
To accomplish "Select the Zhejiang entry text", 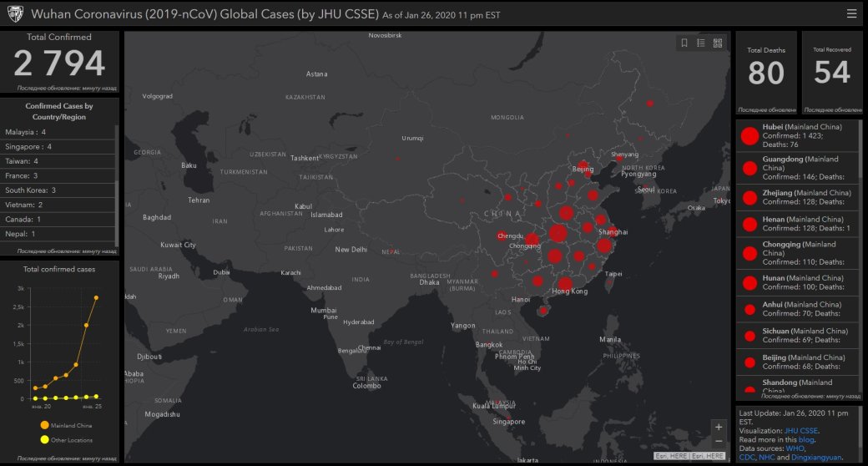I will pos(806,197).
